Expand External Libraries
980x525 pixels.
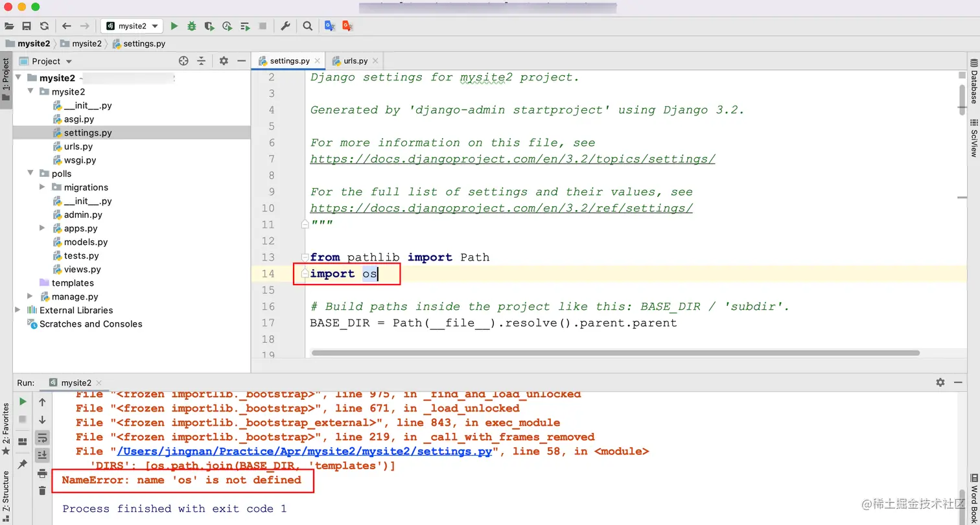pos(18,310)
